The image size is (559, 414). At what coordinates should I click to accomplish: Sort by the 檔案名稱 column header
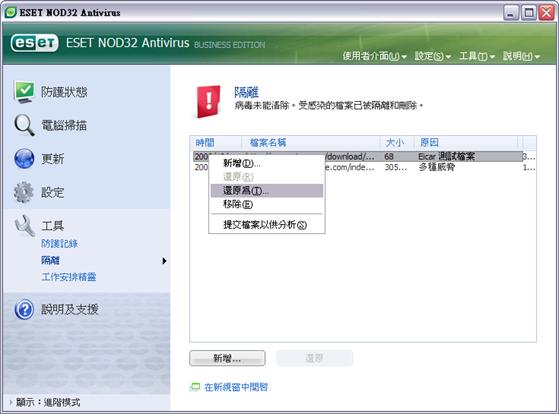tap(311, 143)
